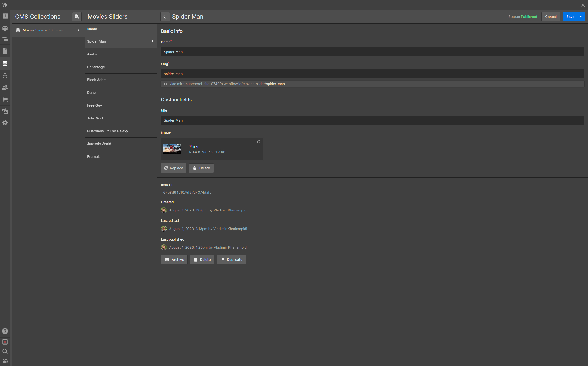Create a new CMS collection
Screen dimensions: 588x366
pos(77,17)
